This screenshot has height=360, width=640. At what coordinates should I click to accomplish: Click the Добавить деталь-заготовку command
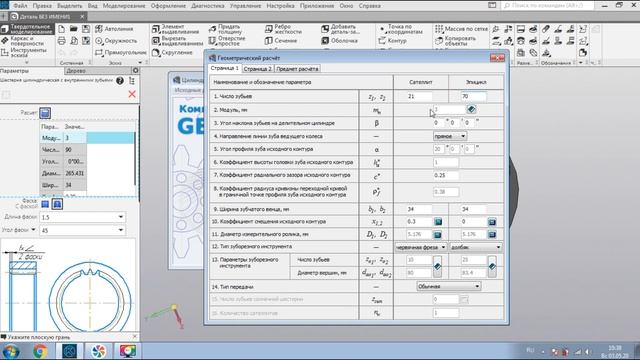[340, 29]
